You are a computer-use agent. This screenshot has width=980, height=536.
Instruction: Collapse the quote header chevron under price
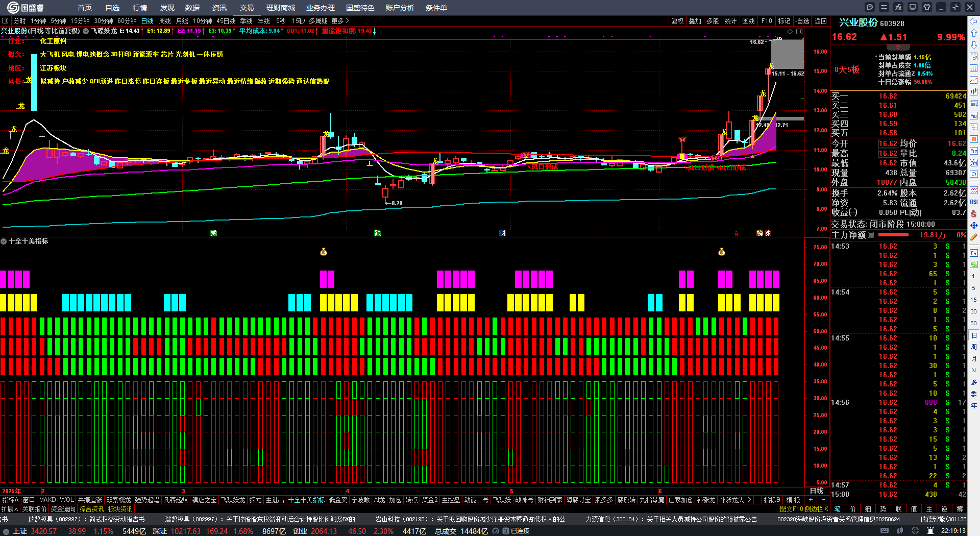(x=898, y=47)
